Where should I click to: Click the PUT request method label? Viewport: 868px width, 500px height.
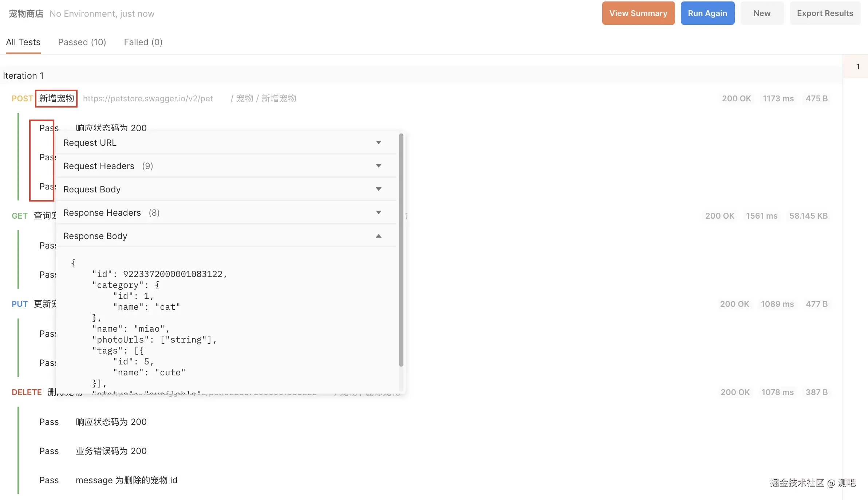click(19, 304)
